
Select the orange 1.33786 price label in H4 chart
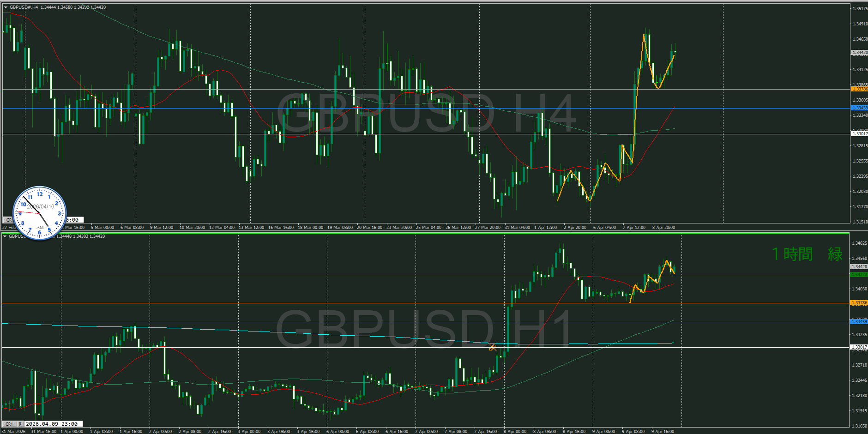[x=859, y=89]
